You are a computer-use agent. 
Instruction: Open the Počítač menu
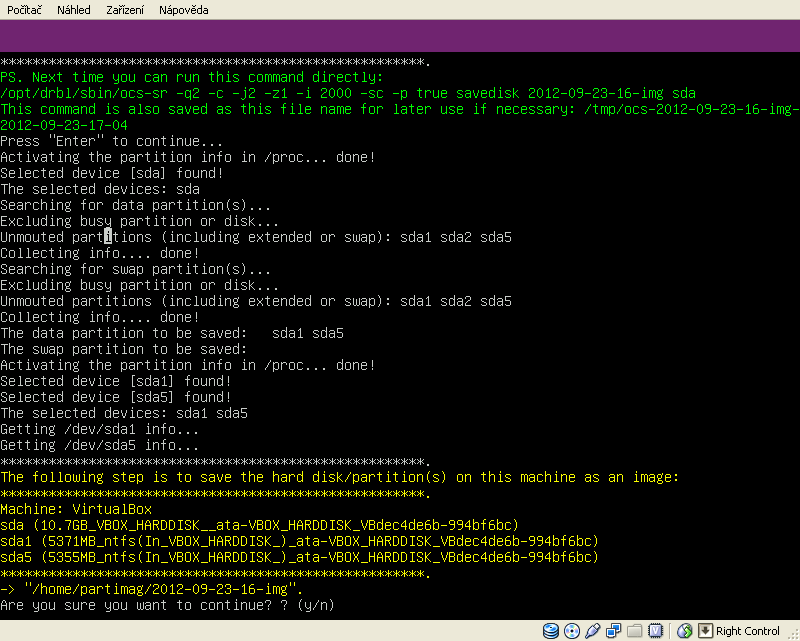pos(24,10)
